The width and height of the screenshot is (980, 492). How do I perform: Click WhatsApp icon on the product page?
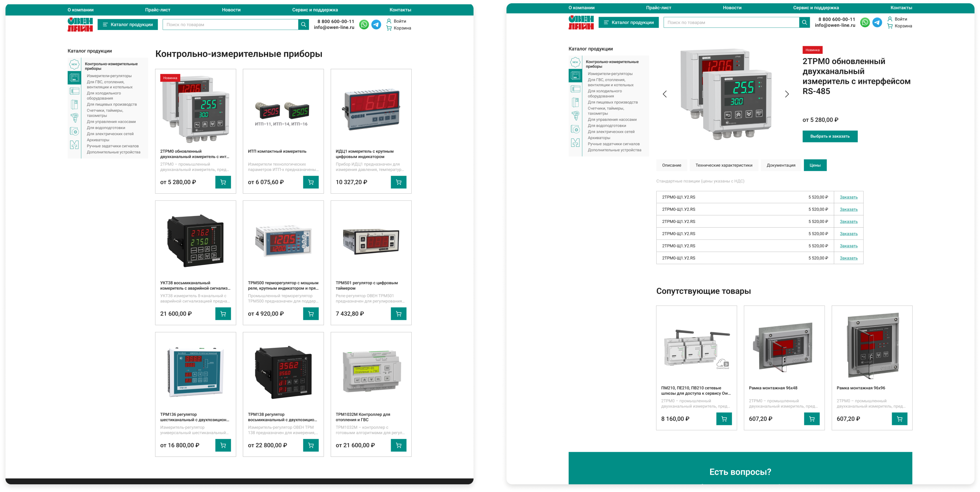(865, 22)
